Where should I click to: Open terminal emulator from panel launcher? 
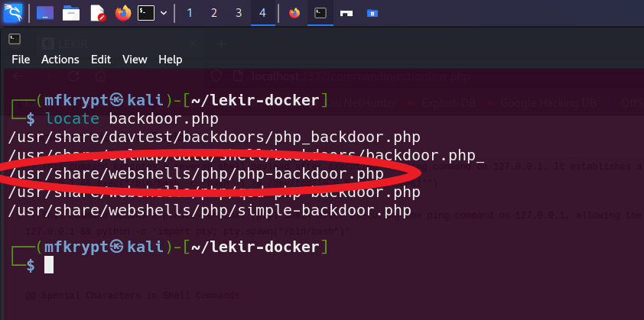(147, 13)
